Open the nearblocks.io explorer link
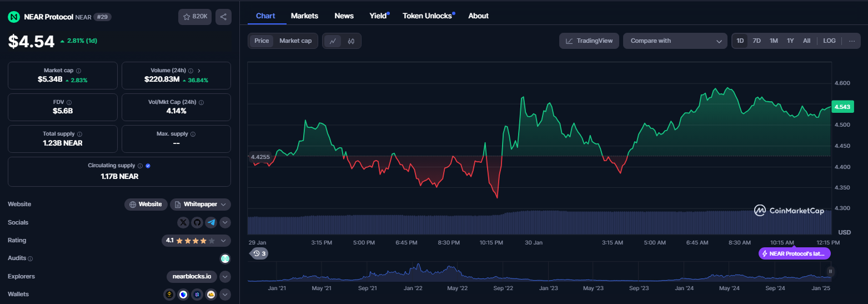Image resolution: width=868 pixels, height=304 pixels. tap(192, 276)
